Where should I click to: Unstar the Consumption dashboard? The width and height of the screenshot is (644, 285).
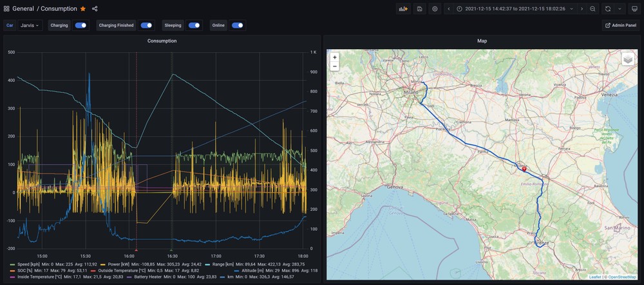[x=82, y=9]
